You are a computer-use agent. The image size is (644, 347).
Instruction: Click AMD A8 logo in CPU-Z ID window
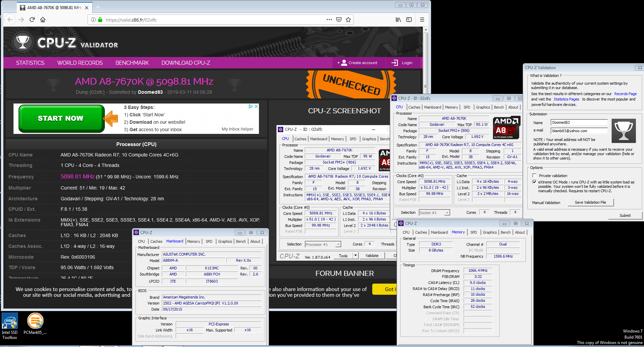(x=506, y=128)
